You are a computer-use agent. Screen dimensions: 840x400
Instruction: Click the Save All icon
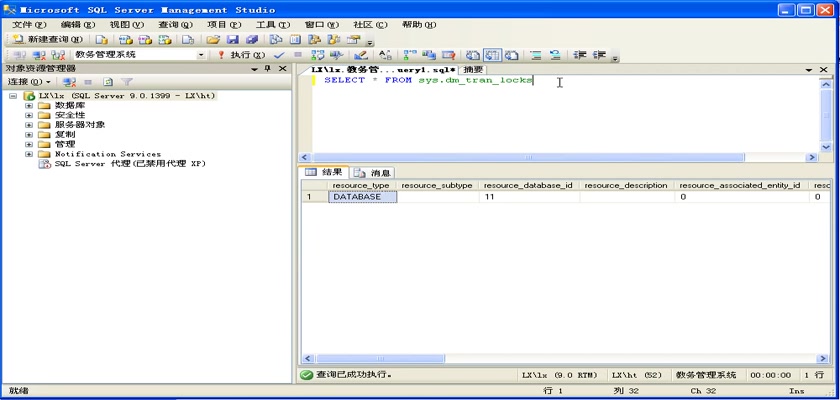click(x=252, y=40)
